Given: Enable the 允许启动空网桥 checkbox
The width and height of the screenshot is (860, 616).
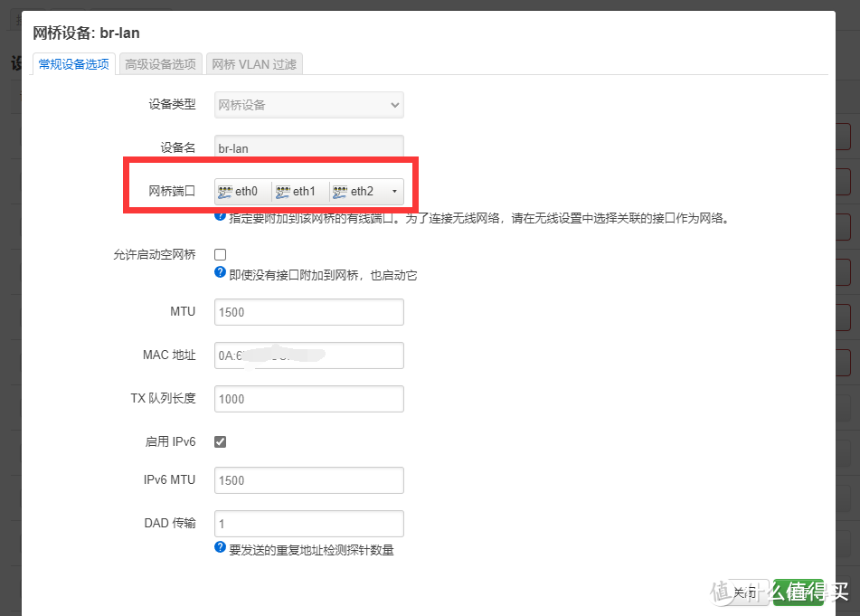Looking at the screenshot, I should [x=220, y=254].
